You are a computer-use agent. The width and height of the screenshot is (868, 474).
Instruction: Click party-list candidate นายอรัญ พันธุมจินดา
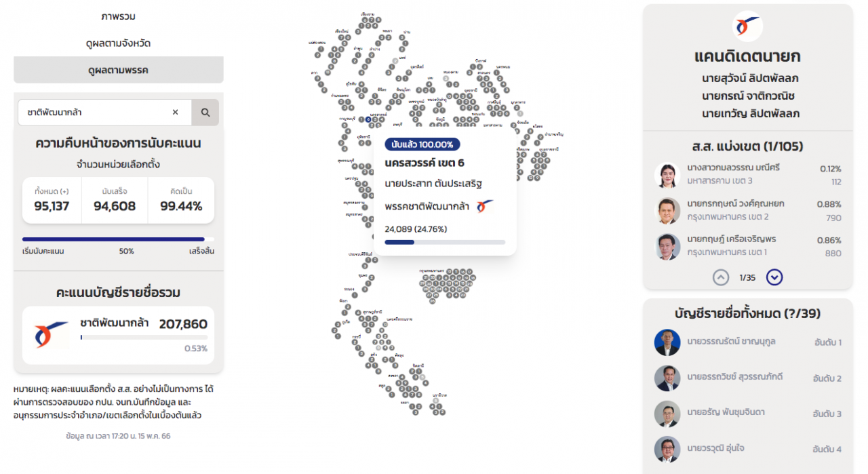[x=667, y=414]
